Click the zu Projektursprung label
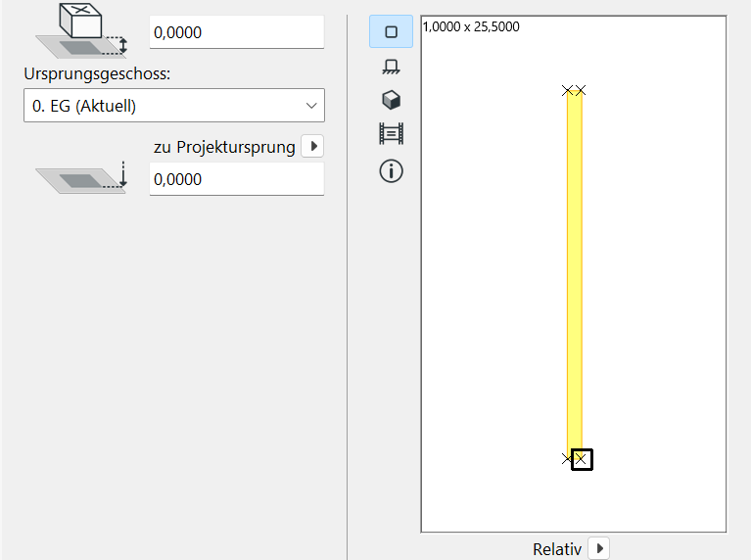 coord(224,147)
